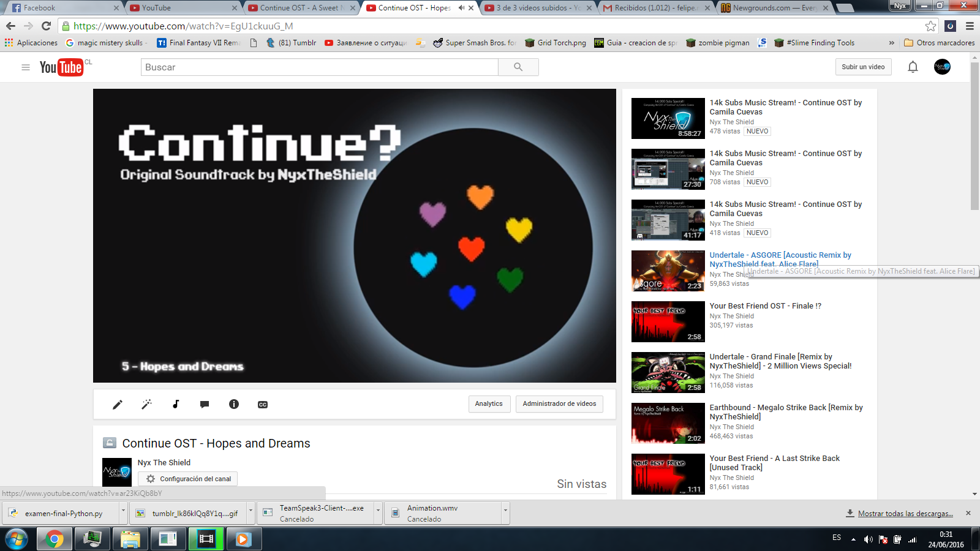
Task: Open the music note audio tool
Action: 176,404
